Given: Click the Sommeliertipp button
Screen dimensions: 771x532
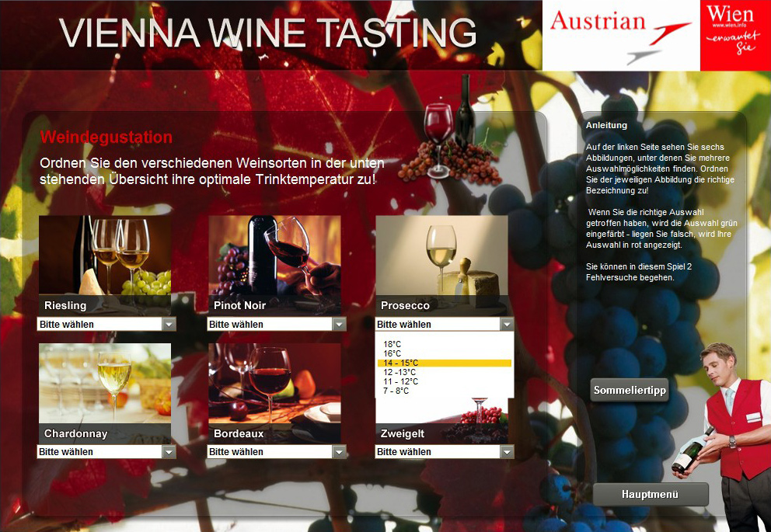Looking at the screenshot, I should coord(630,390).
